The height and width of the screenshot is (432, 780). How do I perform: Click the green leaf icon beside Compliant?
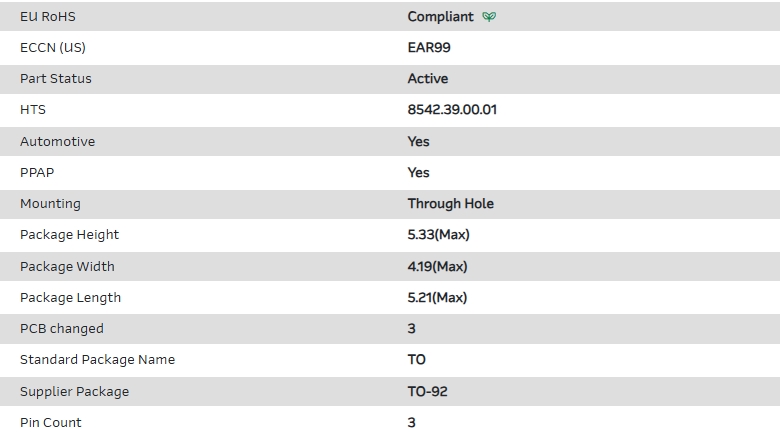[x=489, y=17]
